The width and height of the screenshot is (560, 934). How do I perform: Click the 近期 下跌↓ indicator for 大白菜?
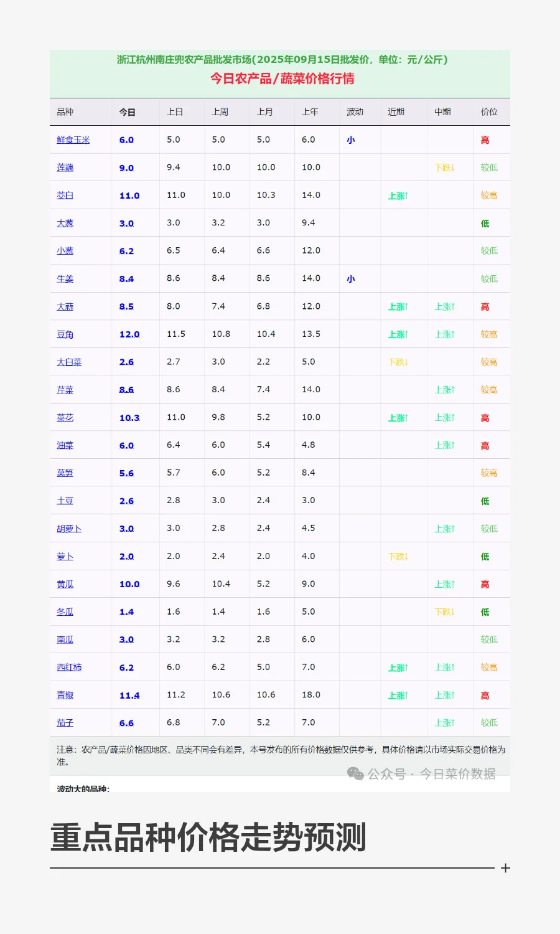tap(398, 362)
